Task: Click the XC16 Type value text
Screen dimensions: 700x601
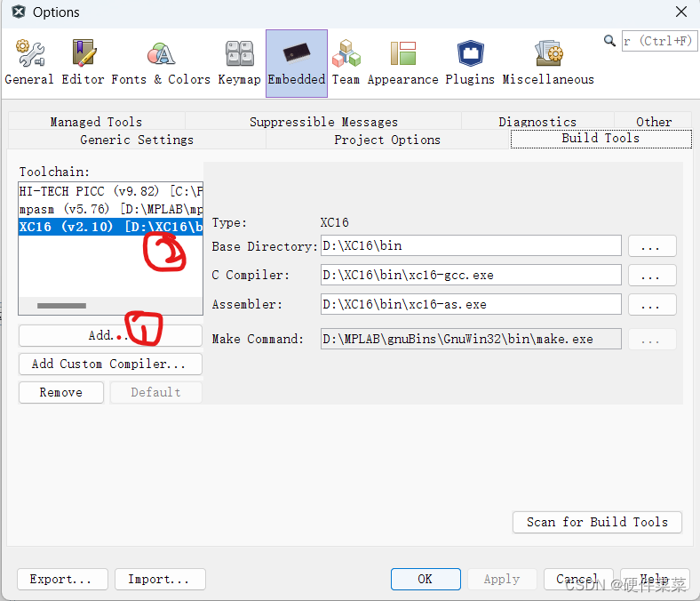Action: click(334, 222)
